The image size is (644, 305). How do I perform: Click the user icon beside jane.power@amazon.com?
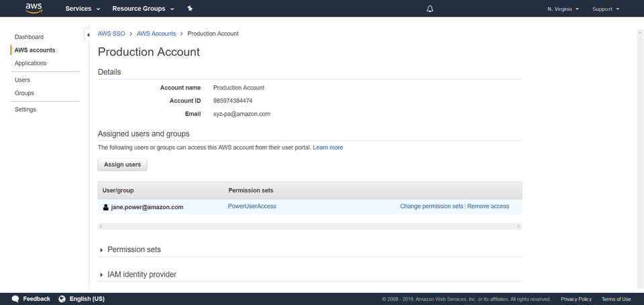[105, 207]
